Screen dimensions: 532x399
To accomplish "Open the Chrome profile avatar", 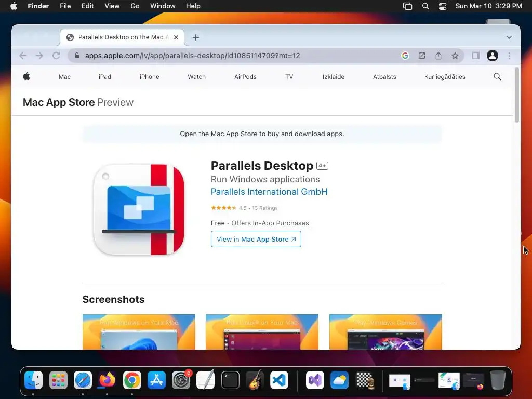I will click(x=493, y=56).
